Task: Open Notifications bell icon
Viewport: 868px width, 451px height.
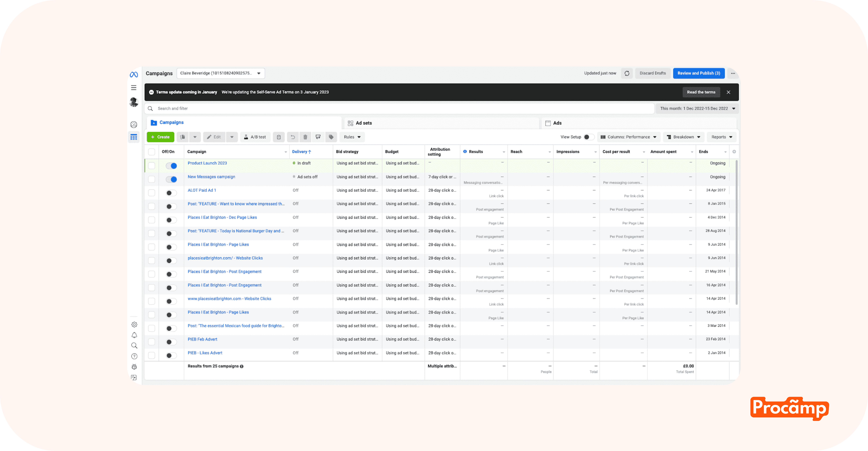Action: (x=134, y=335)
